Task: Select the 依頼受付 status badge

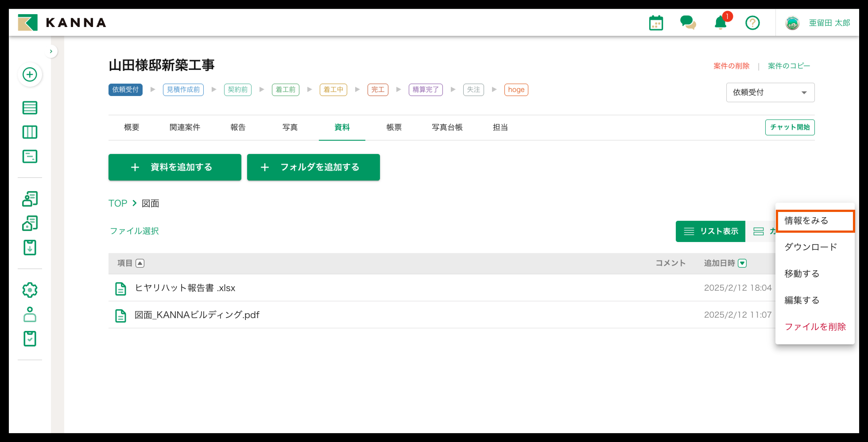Action: pyautogui.click(x=125, y=90)
